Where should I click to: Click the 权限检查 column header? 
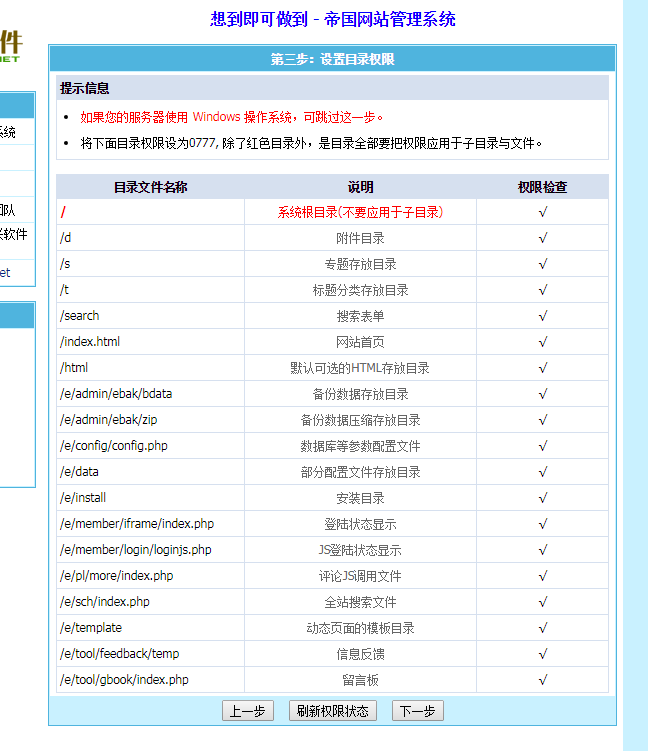tap(542, 187)
